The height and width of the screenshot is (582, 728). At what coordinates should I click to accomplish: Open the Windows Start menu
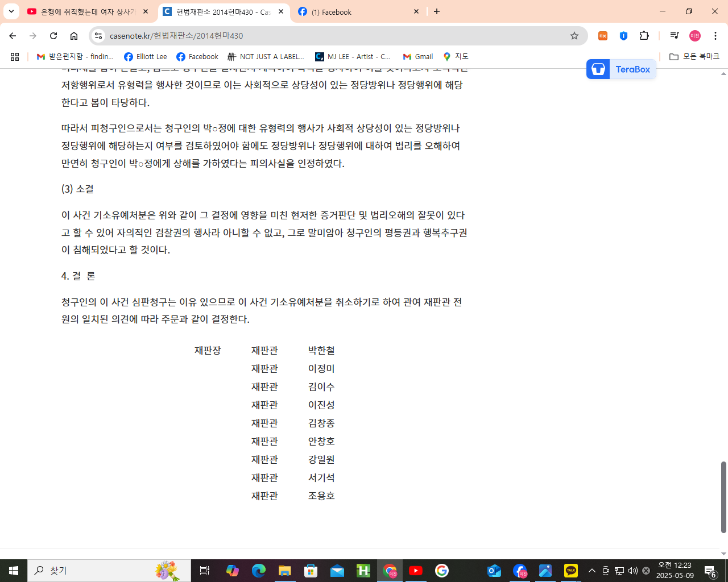14,571
